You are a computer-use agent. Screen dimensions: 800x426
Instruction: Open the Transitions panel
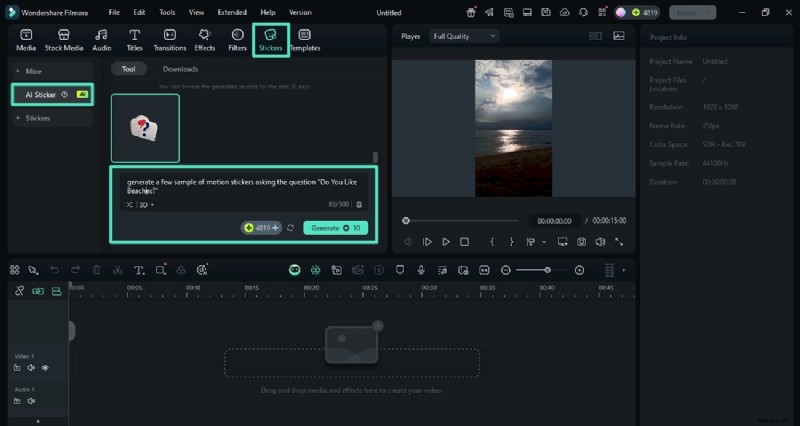(170, 40)
